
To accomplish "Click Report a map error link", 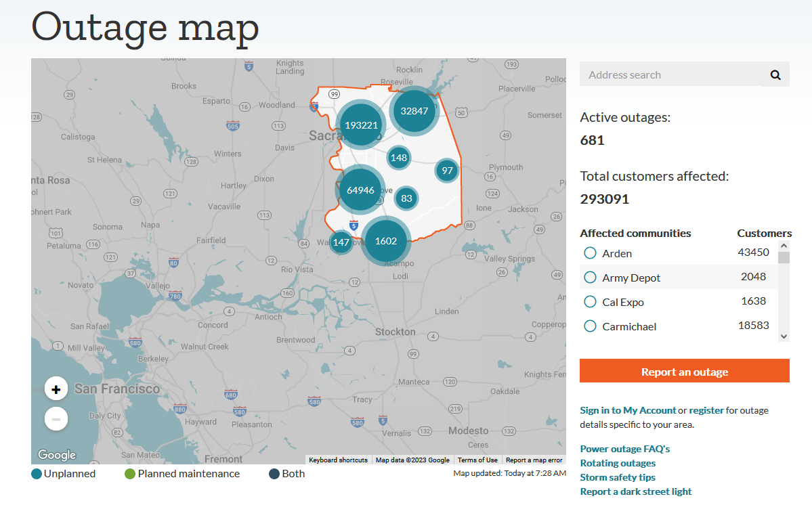I will (x=534, y=460).
